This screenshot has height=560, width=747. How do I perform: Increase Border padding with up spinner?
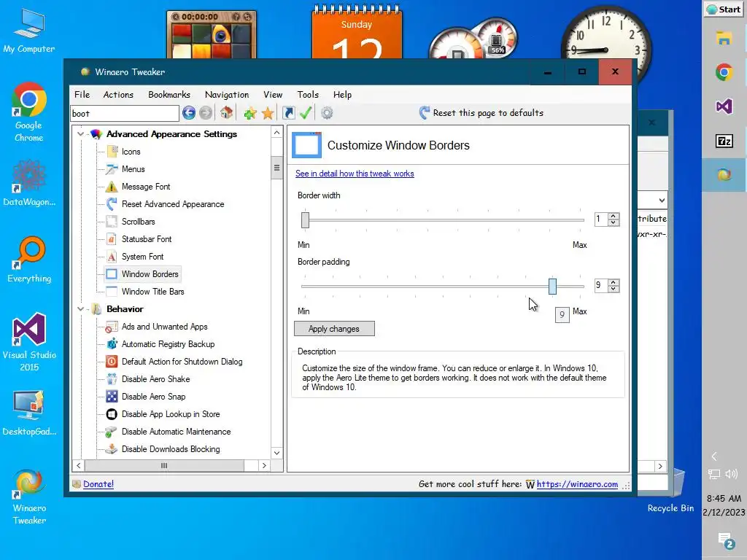[x=614, y=282]
